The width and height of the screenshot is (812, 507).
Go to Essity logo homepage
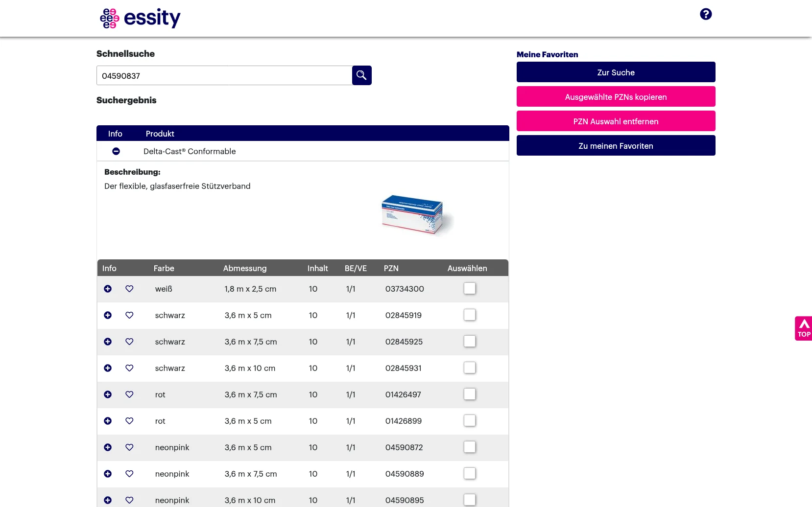(140, 18)
